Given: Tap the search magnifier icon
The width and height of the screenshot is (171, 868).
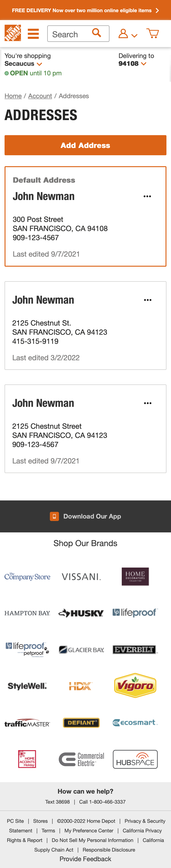Looking at the screenshot, I should pos(97,33).
